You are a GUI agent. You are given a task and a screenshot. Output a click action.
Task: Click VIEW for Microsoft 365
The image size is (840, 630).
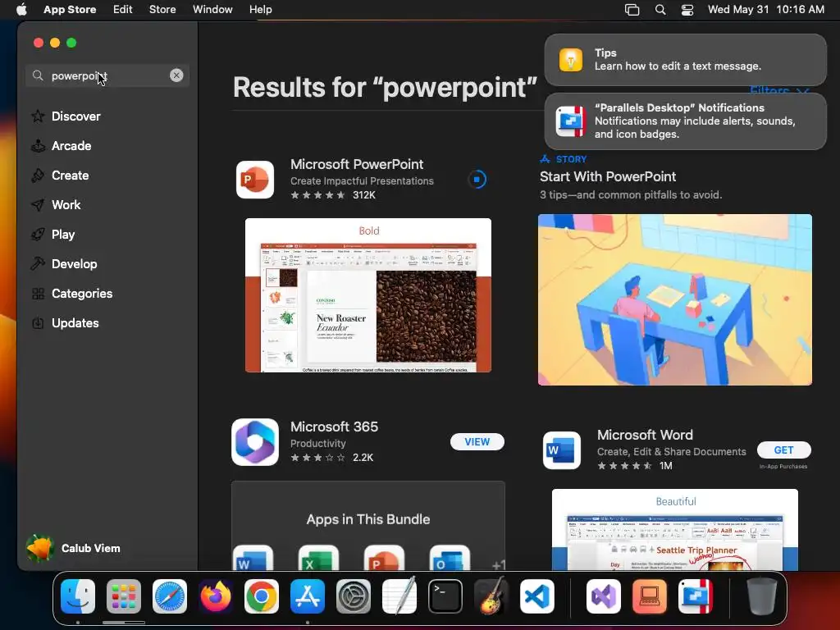click(x=477, y=442)
